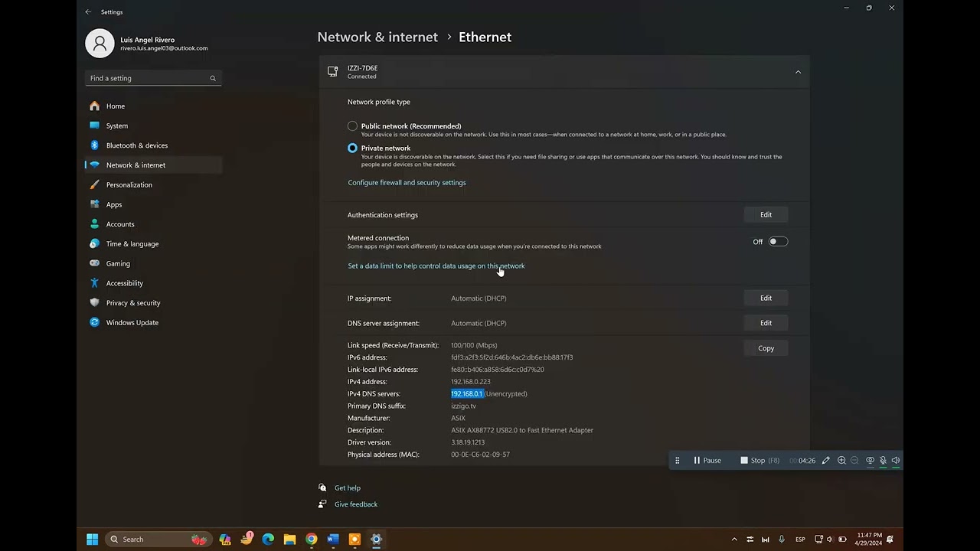This screenshot has width=980, height=551.
Task: Open Give feedback link
Action: (x=356, y=504)
